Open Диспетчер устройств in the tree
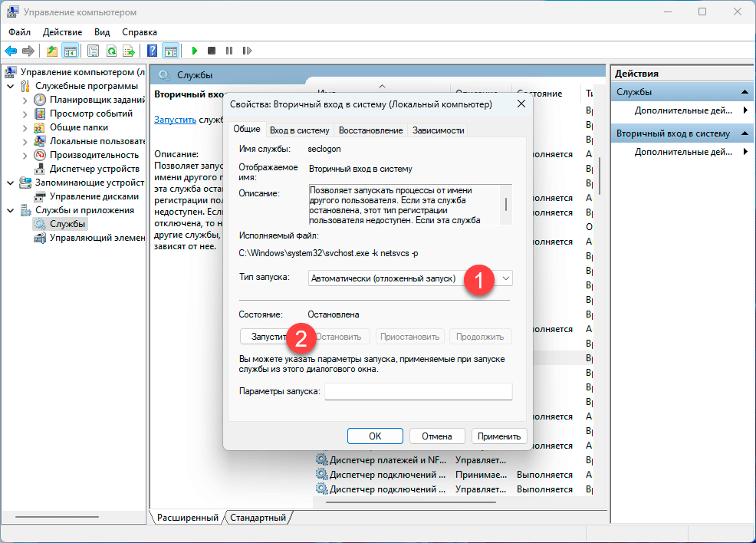Image resolution: width=756 pixels, height=543 pixels. click(x=94, y=169)
